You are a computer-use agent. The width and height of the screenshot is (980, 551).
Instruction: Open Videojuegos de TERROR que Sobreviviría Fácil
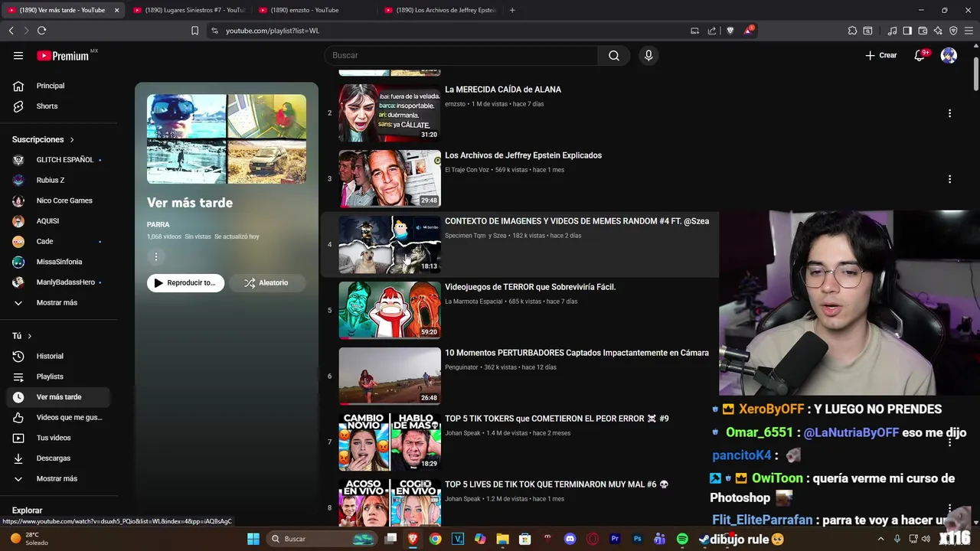coord(530,287)
